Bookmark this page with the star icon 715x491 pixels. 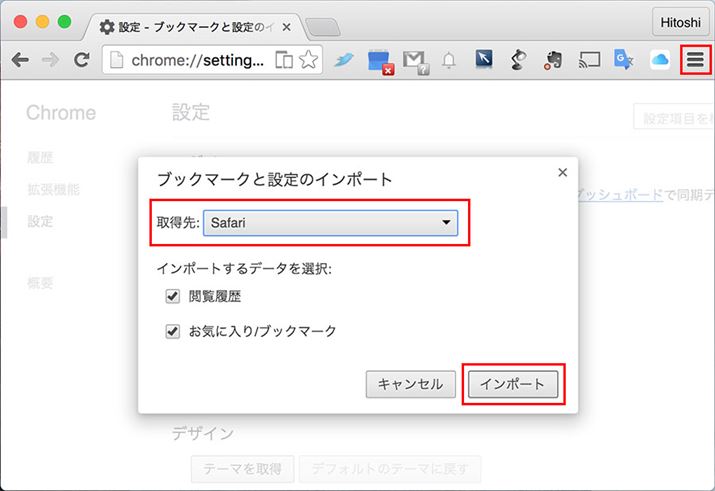(x=309, y=60)
